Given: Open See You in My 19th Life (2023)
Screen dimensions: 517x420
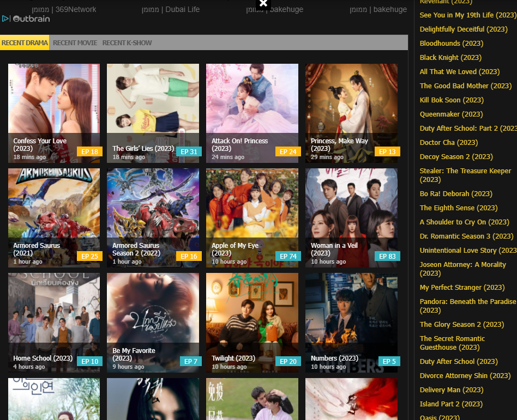Looking at the screenshot, I should 468,15.
